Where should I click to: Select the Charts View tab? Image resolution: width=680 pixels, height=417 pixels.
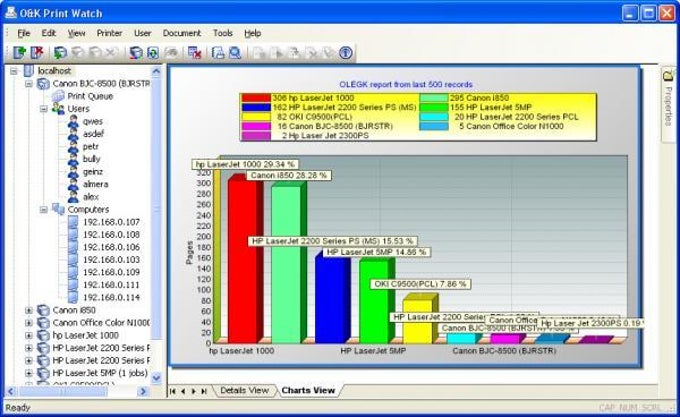(308, 390)
